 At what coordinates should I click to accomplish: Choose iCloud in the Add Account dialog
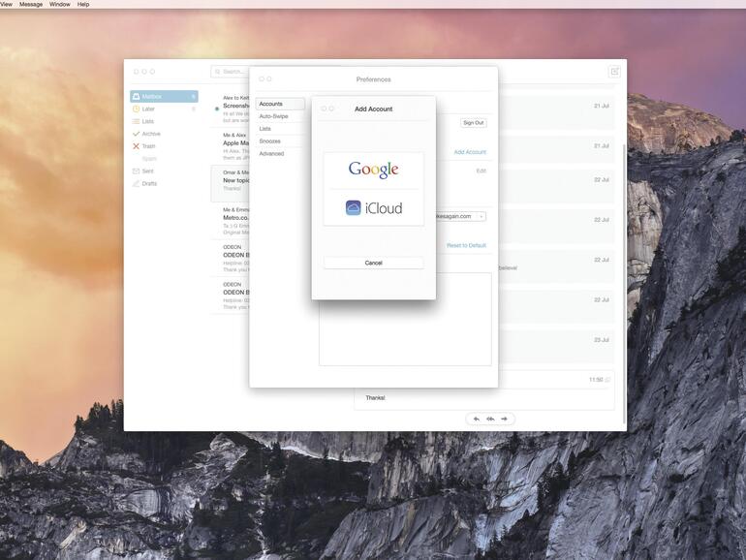point(373,208)
